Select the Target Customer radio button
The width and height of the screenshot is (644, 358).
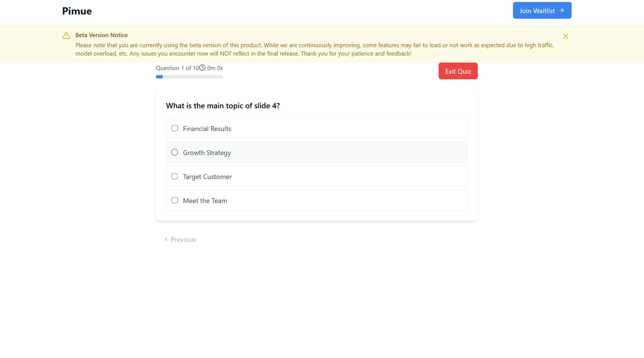pyautogui.click(x=175, y=176)
